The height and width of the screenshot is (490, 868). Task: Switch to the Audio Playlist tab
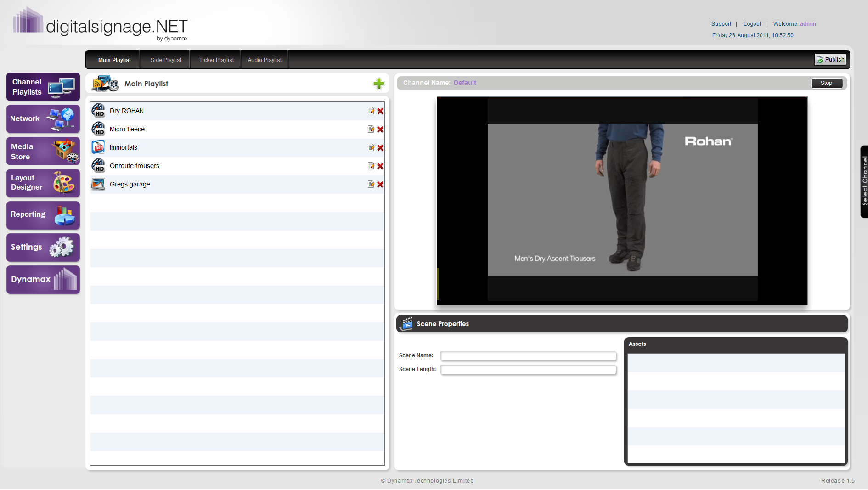pos(265,60)
